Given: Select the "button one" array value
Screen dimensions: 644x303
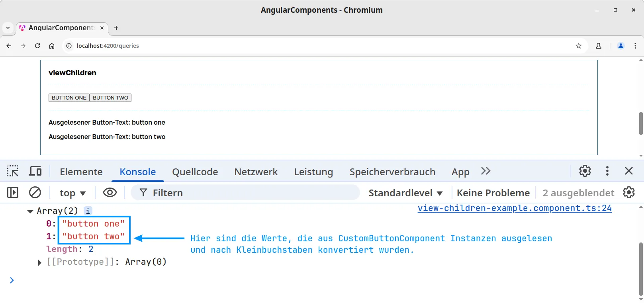Looking at the screenshot, I should [x=94, y=224].
